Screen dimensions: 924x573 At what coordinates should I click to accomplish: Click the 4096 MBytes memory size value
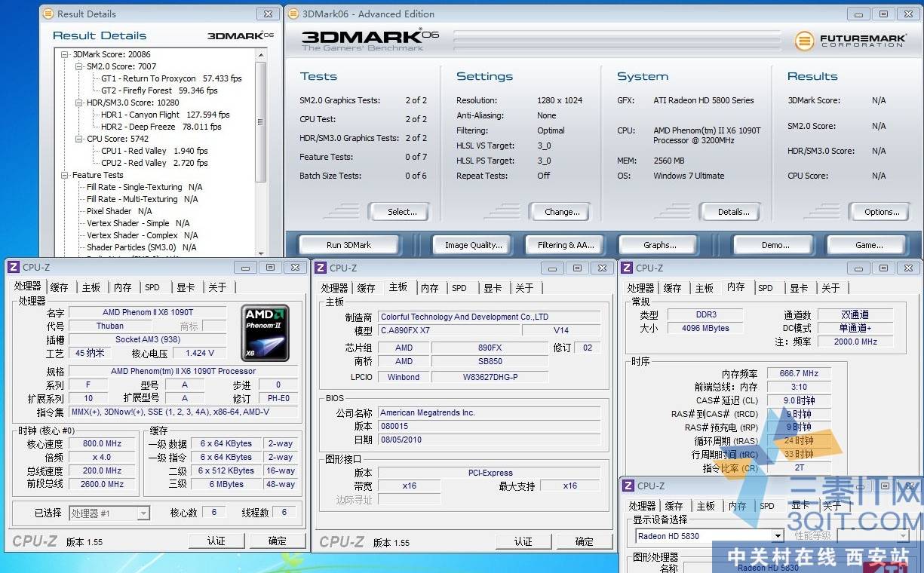[x=706, y=328]
